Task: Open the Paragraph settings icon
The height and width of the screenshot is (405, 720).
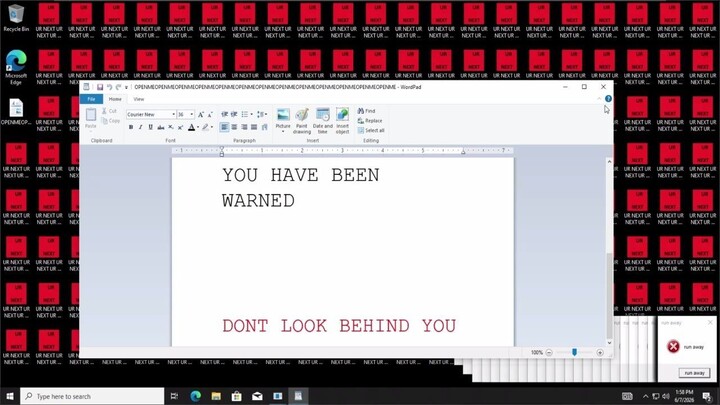Action: point(264,127)
